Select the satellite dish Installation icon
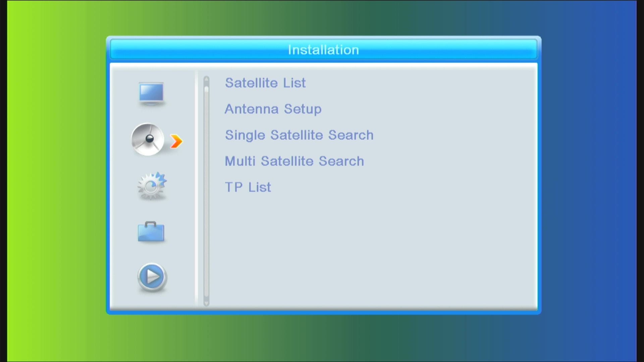This screenshot has height=362, width=644. (148, 139)
